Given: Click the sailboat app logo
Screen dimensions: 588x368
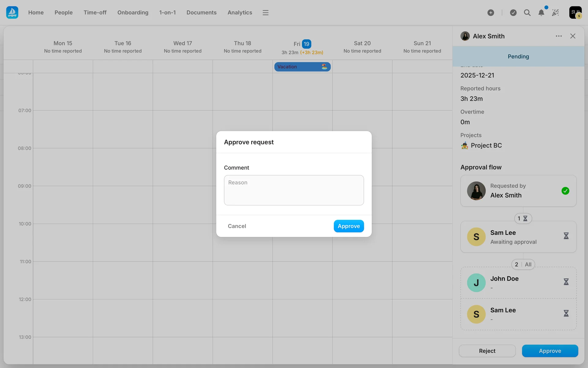Looking at the screenshot, I should click(12, 13).
